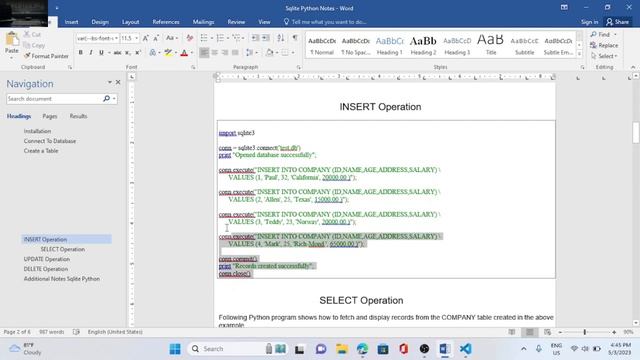This screenshot has width=640, height=360.
Task: Toggle underline formatting
Action: click(x=101, y=53)
